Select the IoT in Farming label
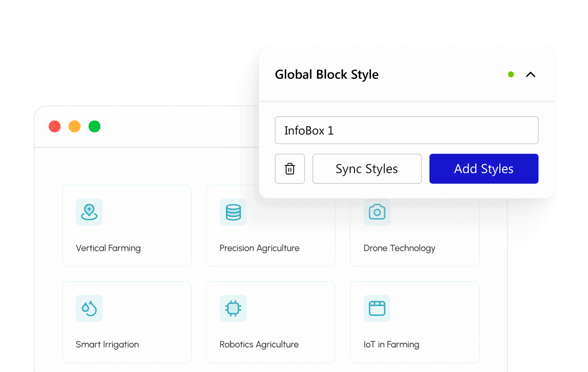 point(391,344)
